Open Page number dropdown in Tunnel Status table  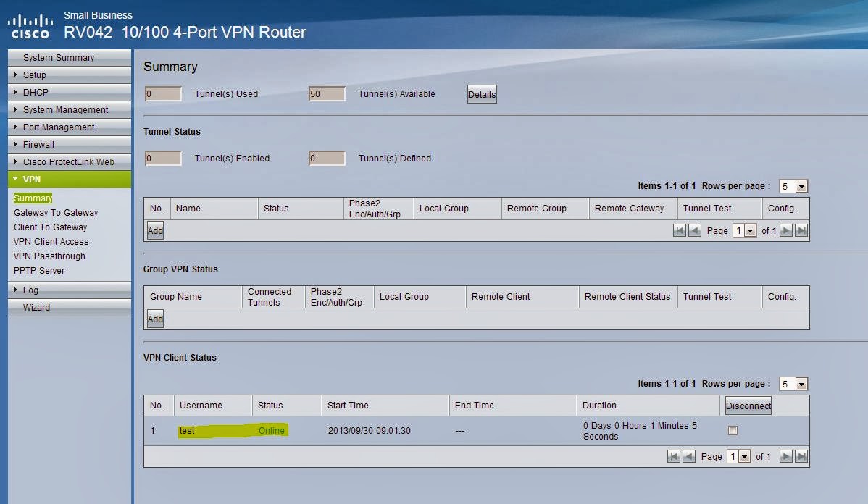pos(744,231)
